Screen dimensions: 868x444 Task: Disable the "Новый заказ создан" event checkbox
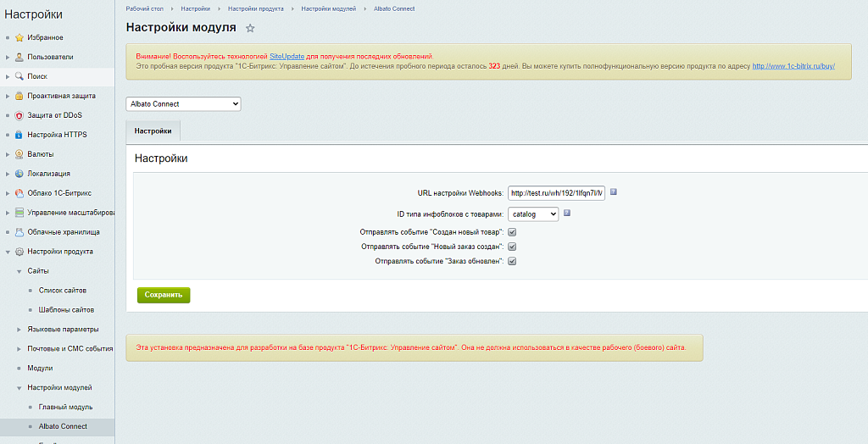pyautogui.click(x=512, y=247)
